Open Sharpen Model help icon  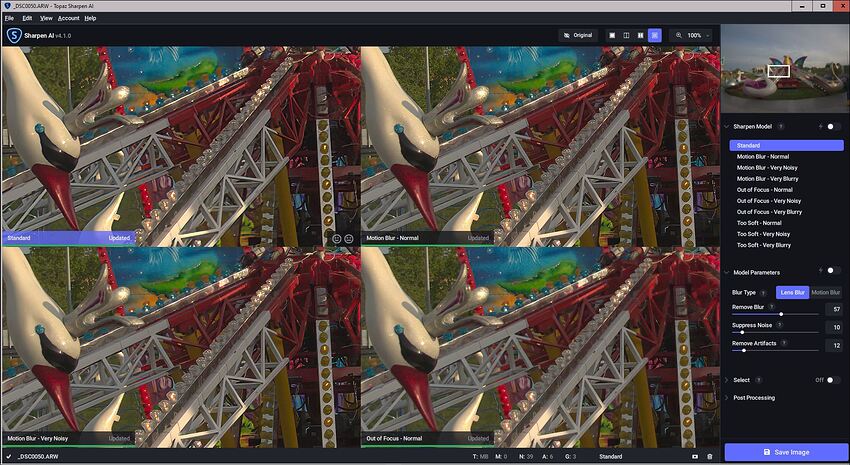pos(781,126)
